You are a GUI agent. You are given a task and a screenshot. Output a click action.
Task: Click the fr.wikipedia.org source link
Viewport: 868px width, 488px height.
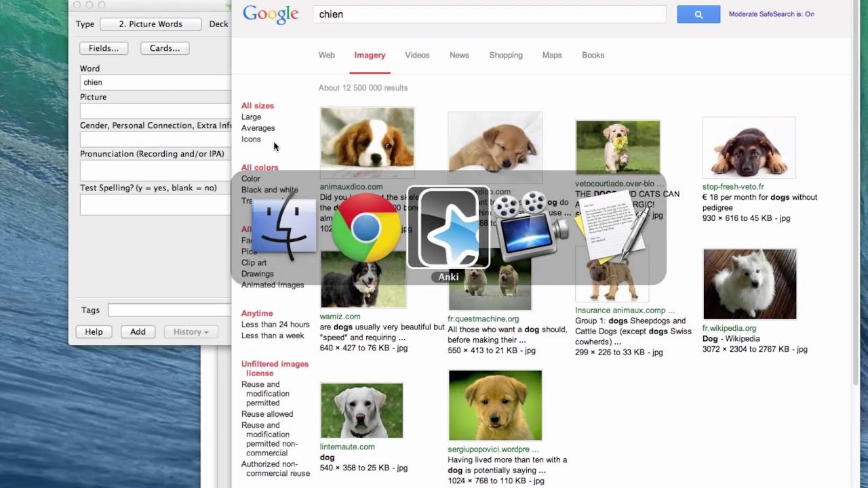pyautogui.click(x=729, y=328)
